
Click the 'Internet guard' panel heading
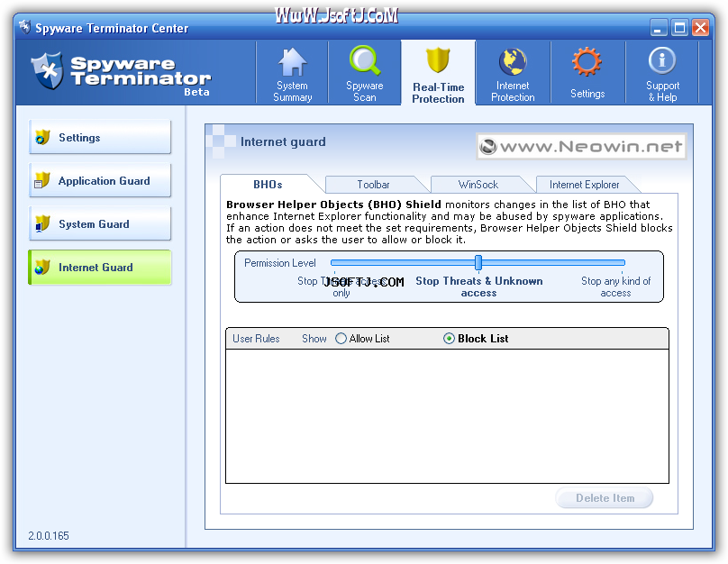coord(283,141)
